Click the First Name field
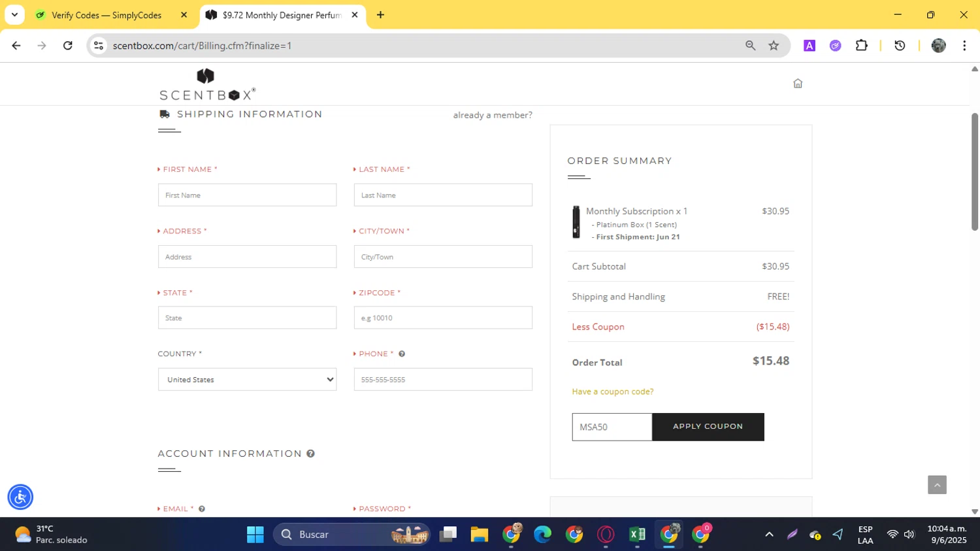 click(247, 195)
